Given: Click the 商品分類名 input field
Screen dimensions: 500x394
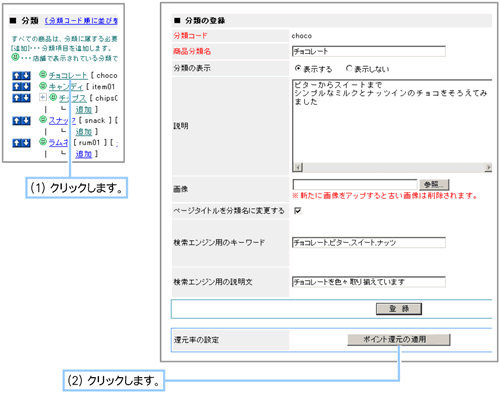Looking at the screenshot, I should click(369, 51).
